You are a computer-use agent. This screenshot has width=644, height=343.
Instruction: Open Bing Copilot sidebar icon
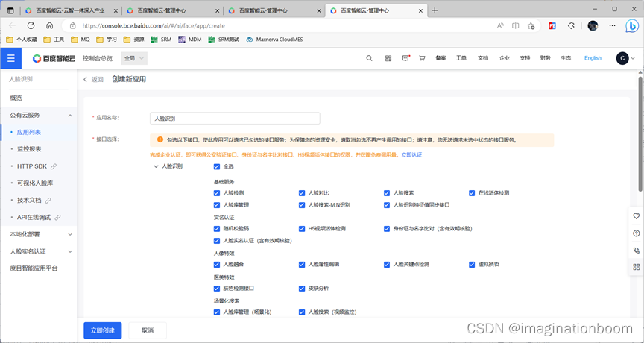point(631,25)
